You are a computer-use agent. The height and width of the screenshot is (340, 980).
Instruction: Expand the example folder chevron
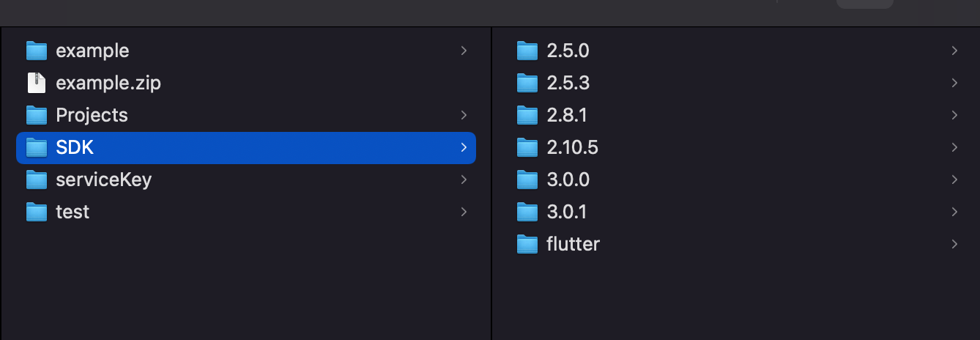coord(463,51)
